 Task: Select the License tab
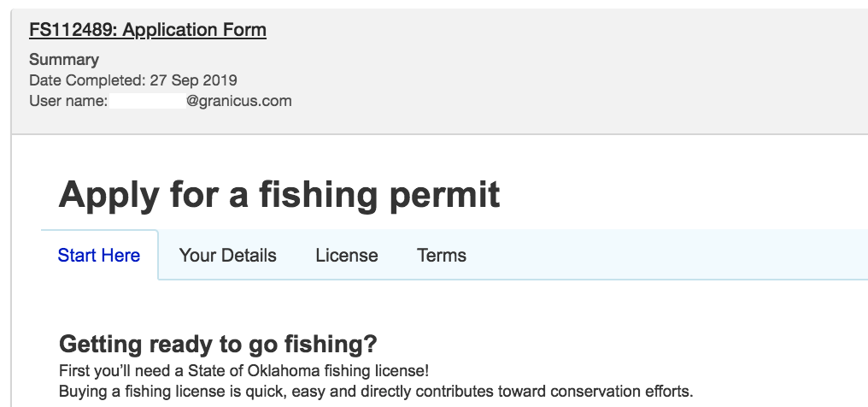347,255
